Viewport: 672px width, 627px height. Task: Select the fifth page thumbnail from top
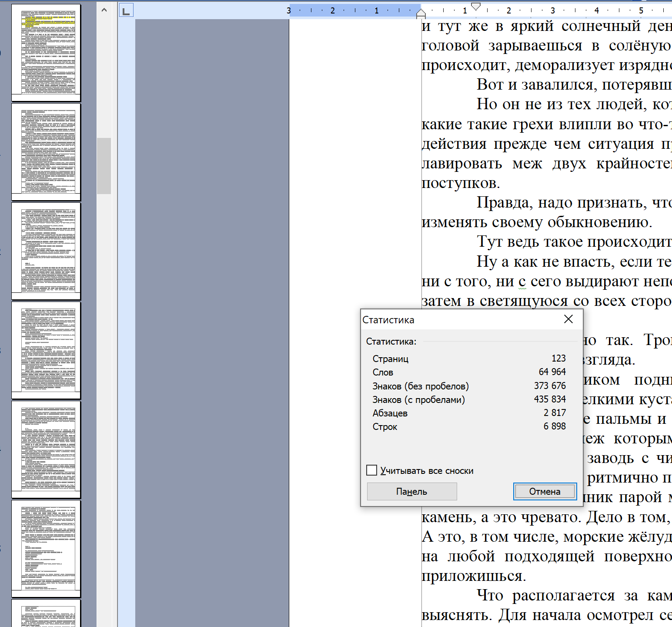[x=47, y=449]
